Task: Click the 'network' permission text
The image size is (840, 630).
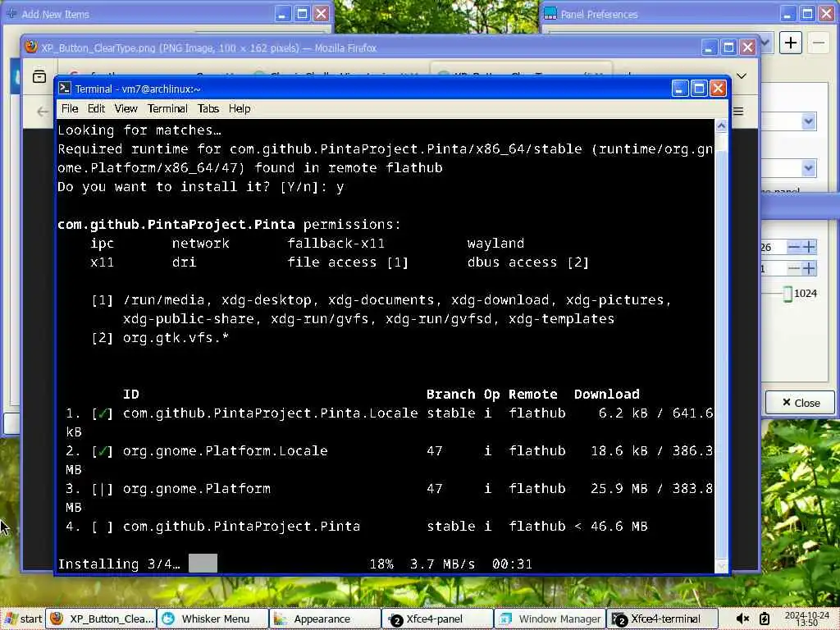Action: (200, 243)
